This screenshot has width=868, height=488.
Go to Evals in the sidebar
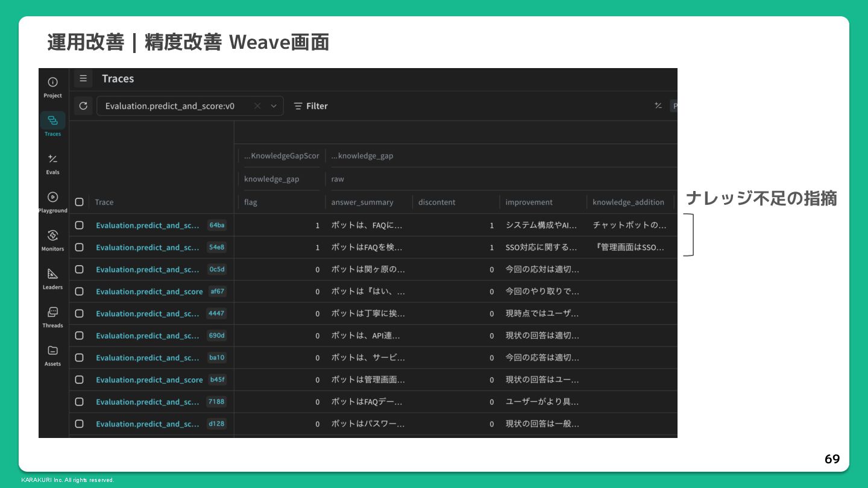53,163
